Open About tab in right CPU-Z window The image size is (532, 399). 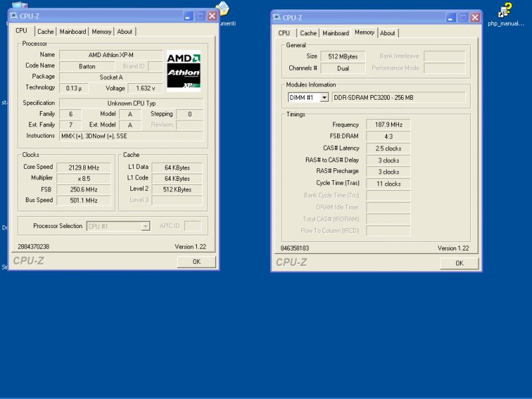pos(388,33)
